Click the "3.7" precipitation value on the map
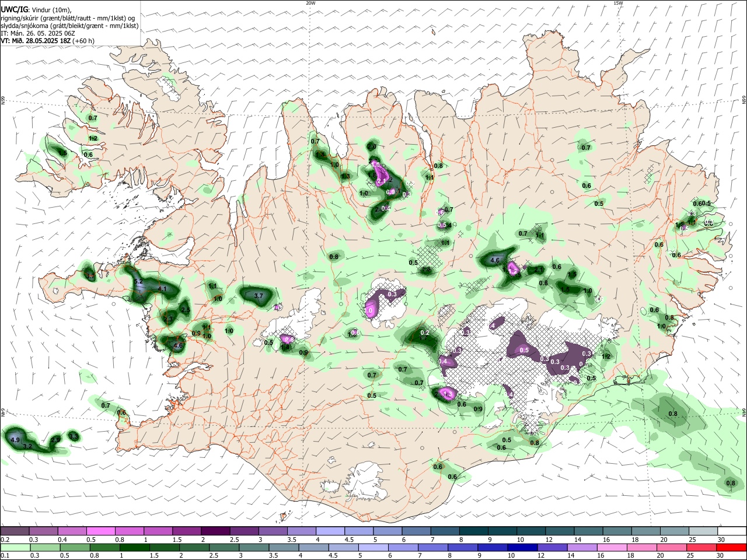Image resolution: width=747 pixels, height=560 pixels. tap(259, 296)
